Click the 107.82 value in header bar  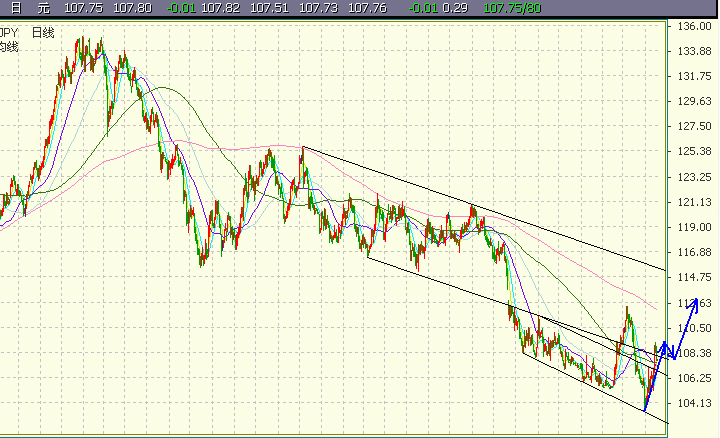[220, 8]
